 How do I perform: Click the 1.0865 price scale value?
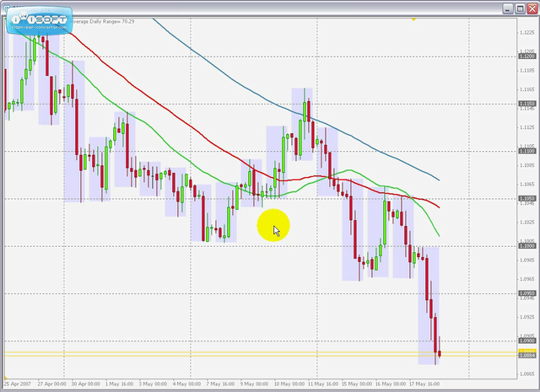point(526,373)
